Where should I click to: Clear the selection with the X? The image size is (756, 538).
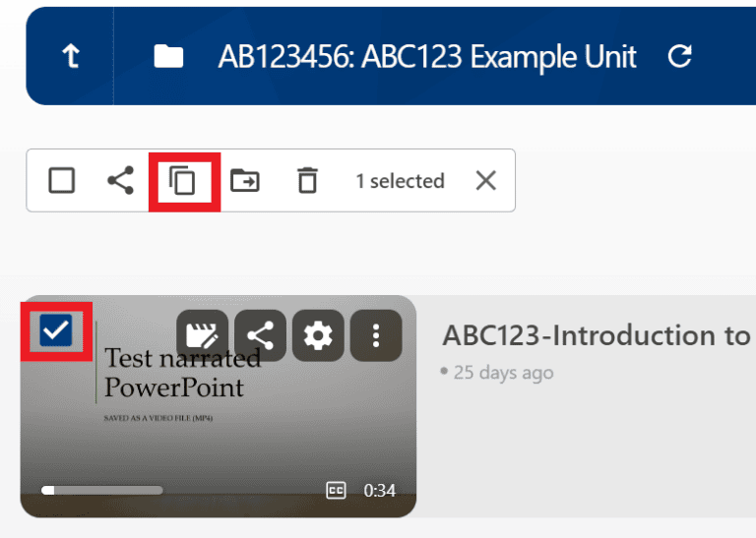[x=485, y=181]
